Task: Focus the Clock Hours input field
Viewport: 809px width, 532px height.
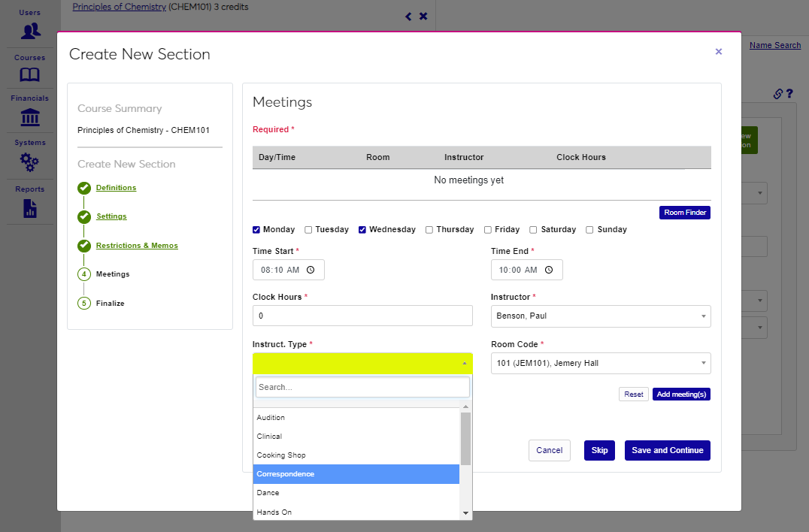Action: point(362,316)
